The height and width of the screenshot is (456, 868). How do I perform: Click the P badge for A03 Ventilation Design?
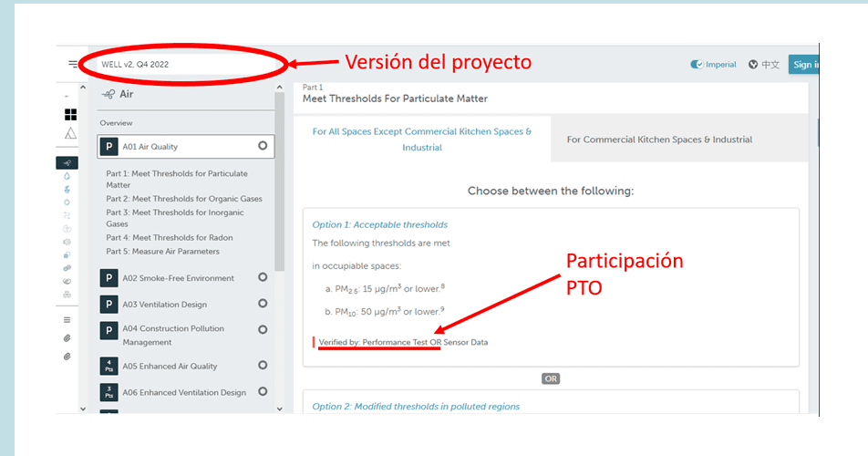[x=108, y=304]
